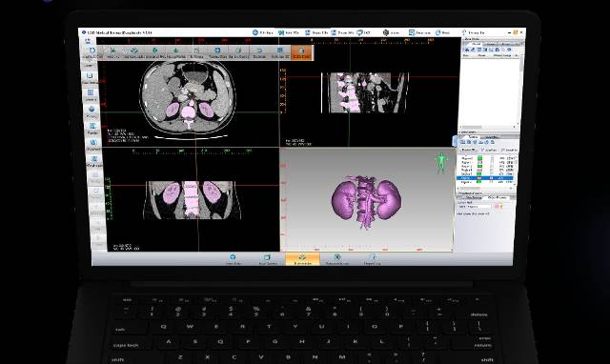The height and width of the screenshot is (364, 610).
Task: Click the green human orientation figure in 3D view
Action: (440, 163)
